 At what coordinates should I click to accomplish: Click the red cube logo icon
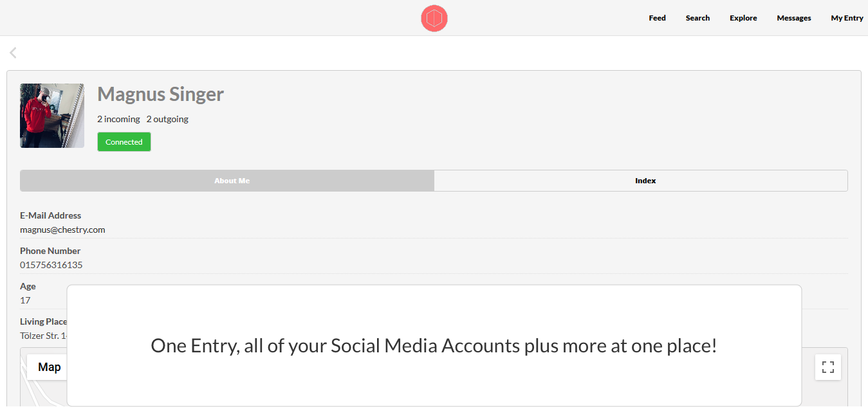click(x=434, y=18)
